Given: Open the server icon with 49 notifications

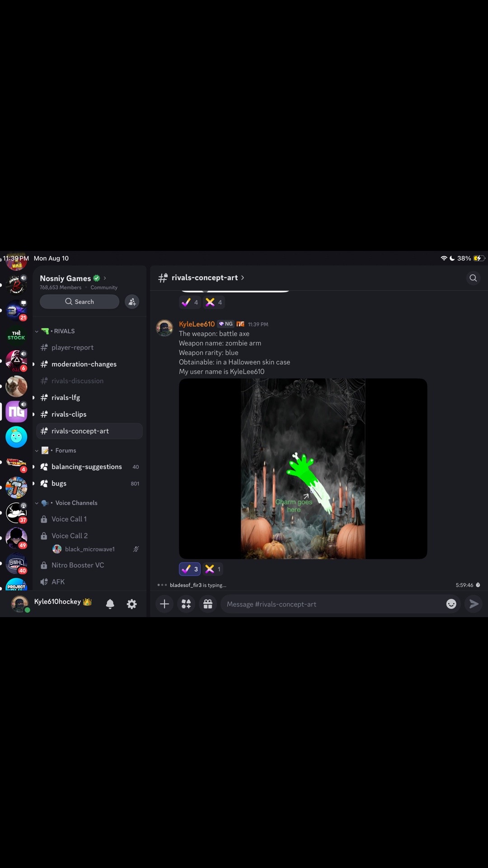Looking at the screenshot, I should pos(16,538).
